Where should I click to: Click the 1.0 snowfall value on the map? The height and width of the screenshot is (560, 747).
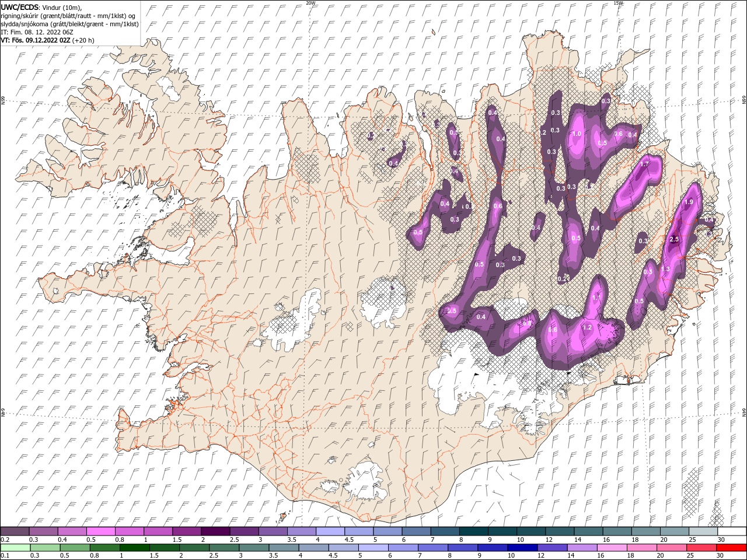tap(577, 134)
